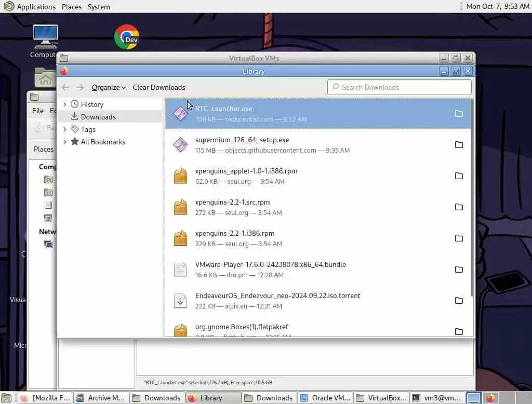Select EndeavourOS neo iso.torrent entry
Image resolution: width=532 pixels, height=404 pixels.
318,301
